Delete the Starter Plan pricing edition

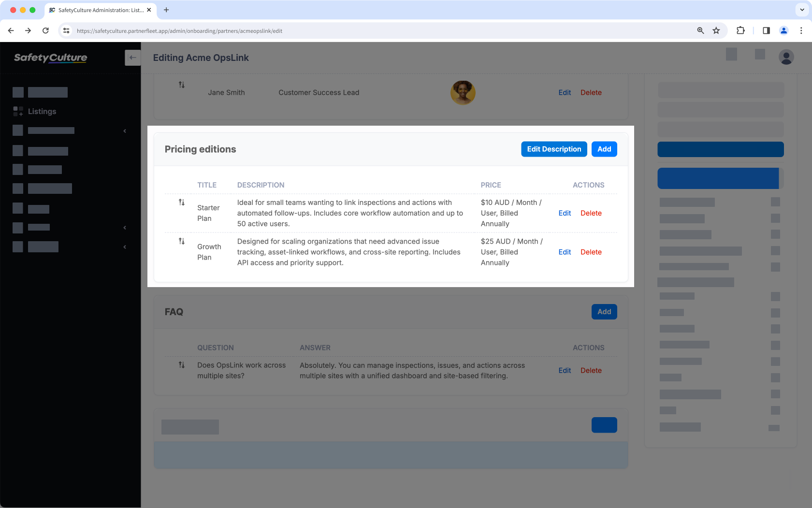click(591, 213)
